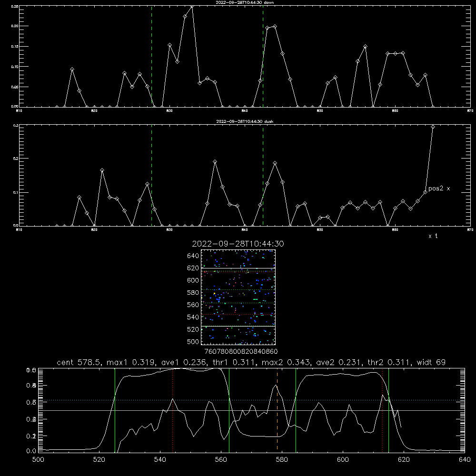Click the orange dashed center line in bottom plot

click(x=277, y=410)
